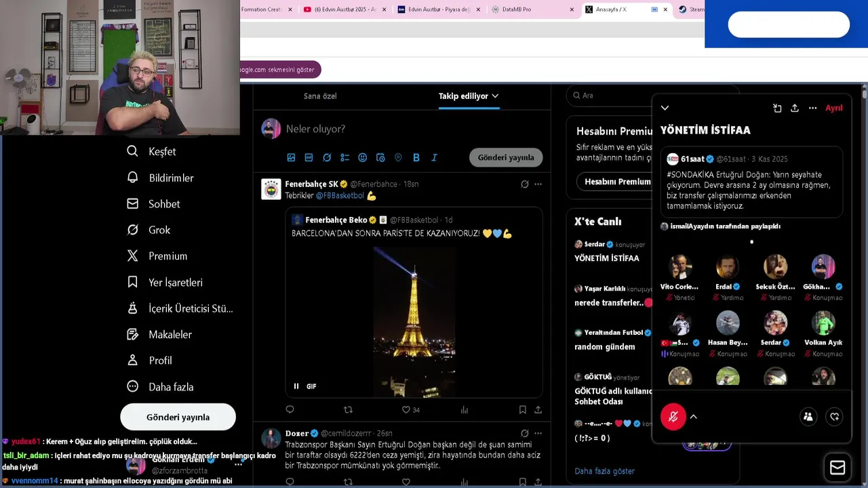Open more options on Fenerbahçe SK post
The image size is (868, 488).
coord(538,184)
